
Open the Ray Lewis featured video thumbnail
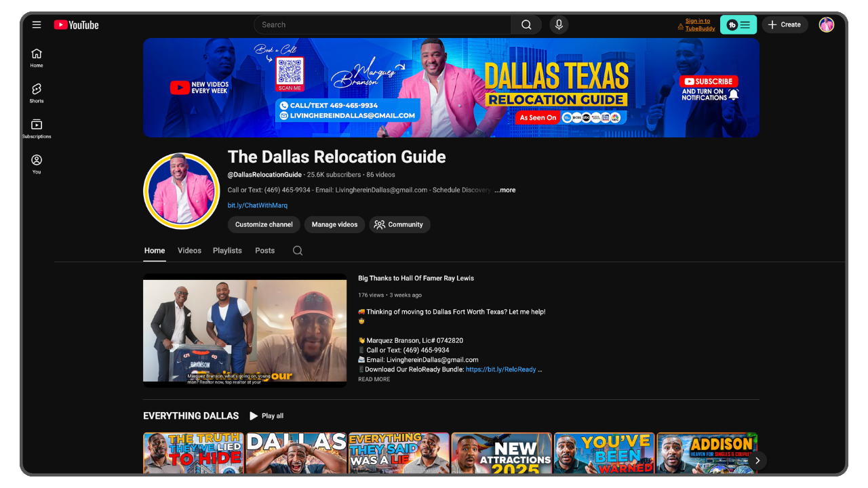tap(245, 331)
